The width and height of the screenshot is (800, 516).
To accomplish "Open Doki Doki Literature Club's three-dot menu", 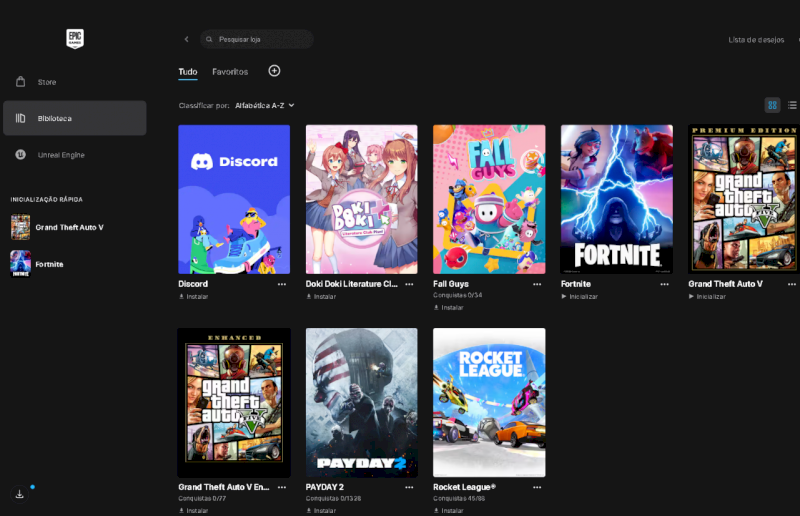I will point(409,284).
